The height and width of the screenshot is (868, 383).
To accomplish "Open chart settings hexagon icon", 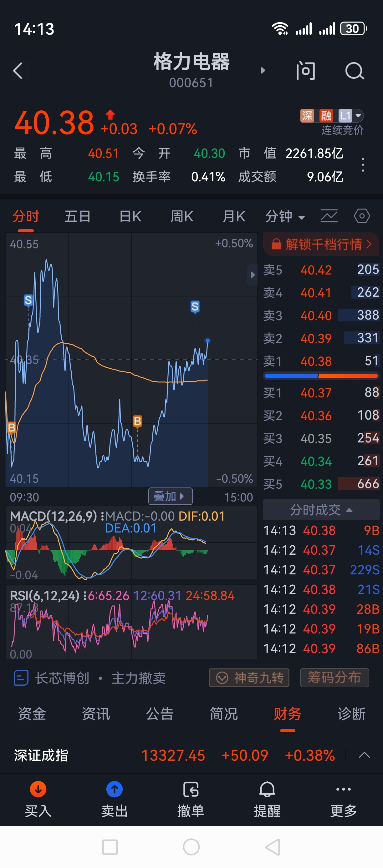I will (362, 216).
